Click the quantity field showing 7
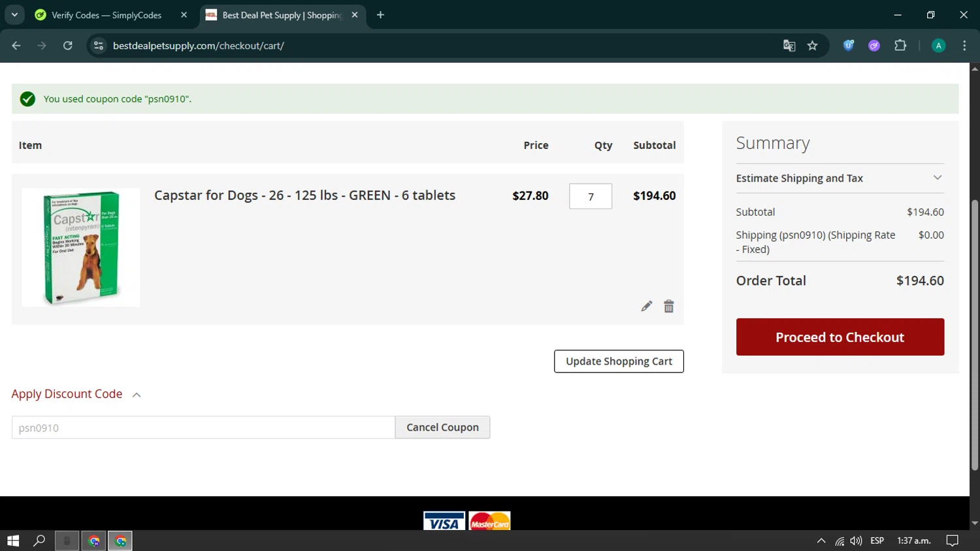980x551 pixels. [591, 196]
